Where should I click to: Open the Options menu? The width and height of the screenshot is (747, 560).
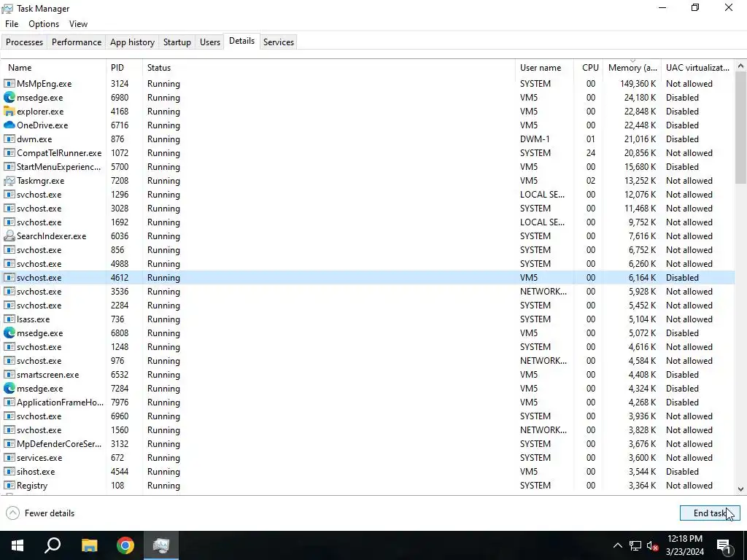(x=44, y=24)
